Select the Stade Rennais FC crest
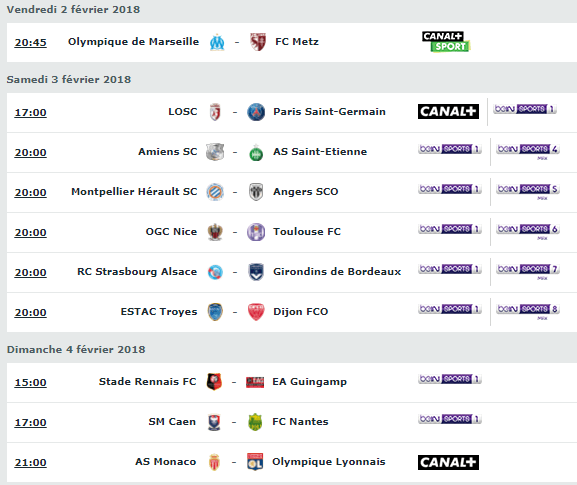This screenshot has width=577, height=485. coord(214,382)
